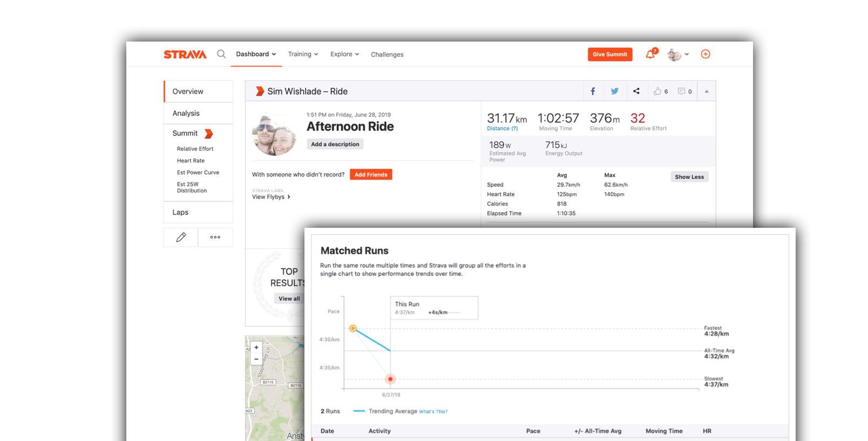868x441 pixels.
Task: Open the search magnifier icon
Action: point(221,54)
